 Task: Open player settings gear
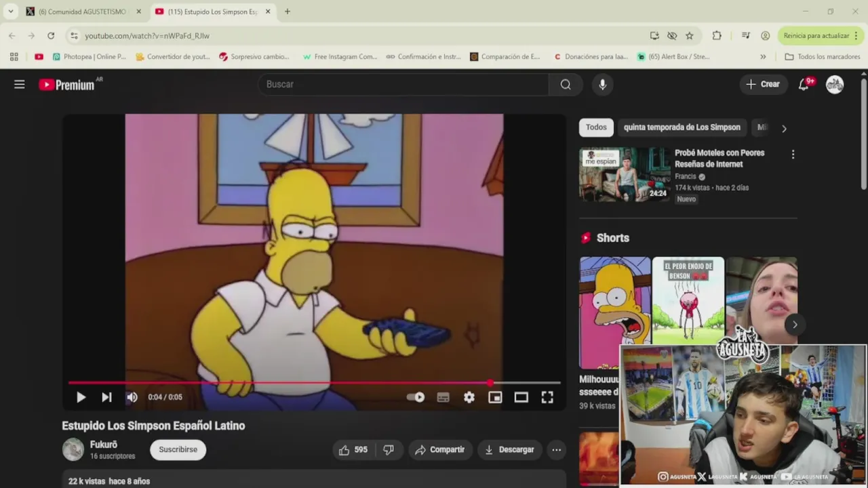point(469,397)
